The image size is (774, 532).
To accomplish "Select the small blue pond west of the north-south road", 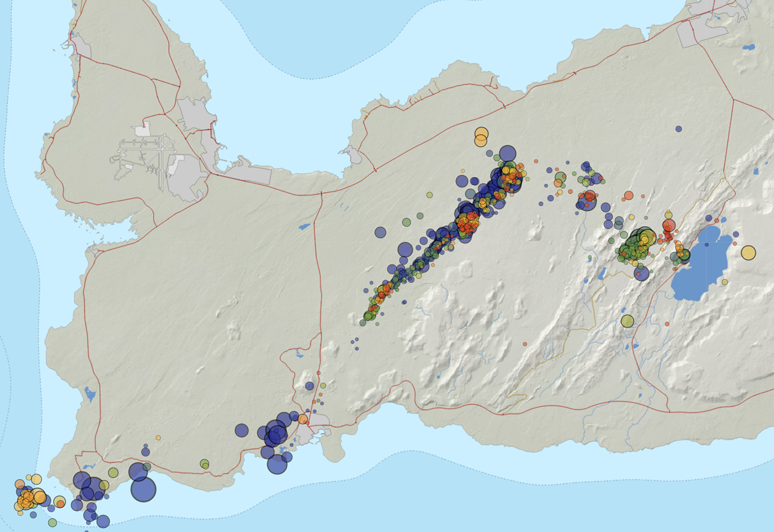I will (x=304, y=226).
